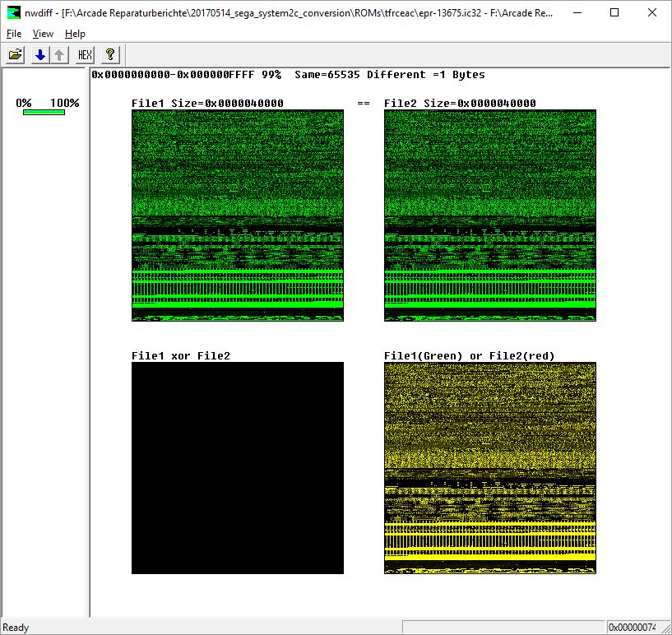
Task: Open the File menu
Action: 14,34
